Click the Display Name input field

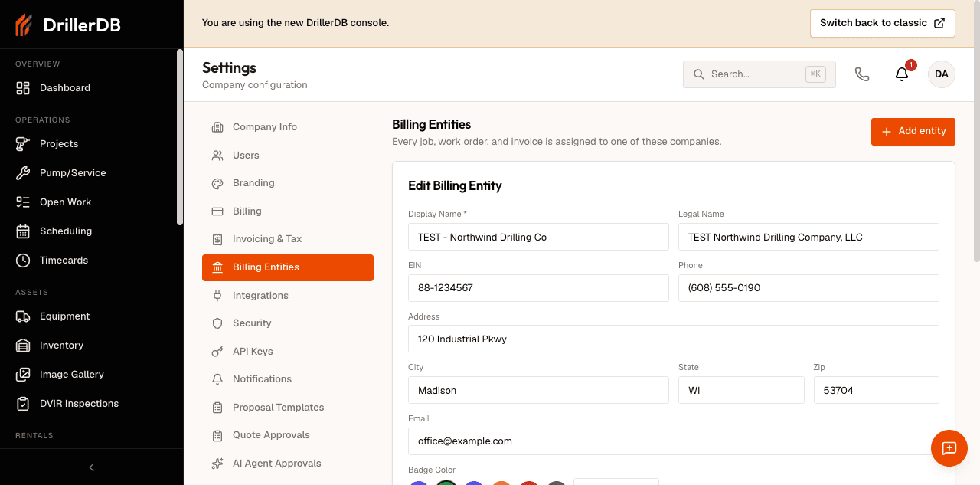[x=538, y=237]
